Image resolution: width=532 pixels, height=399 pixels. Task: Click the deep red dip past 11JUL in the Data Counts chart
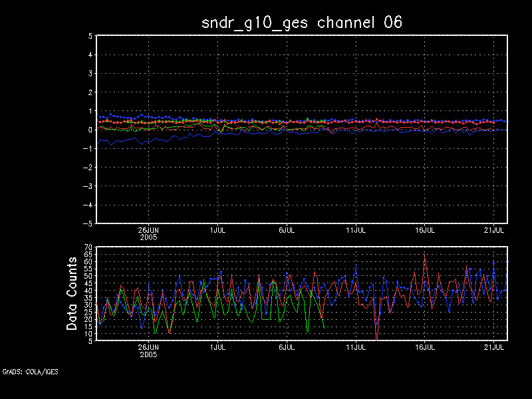376,338
